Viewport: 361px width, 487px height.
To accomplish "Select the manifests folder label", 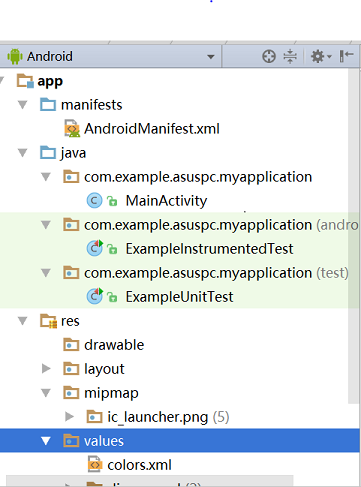I will coord(92,105).
